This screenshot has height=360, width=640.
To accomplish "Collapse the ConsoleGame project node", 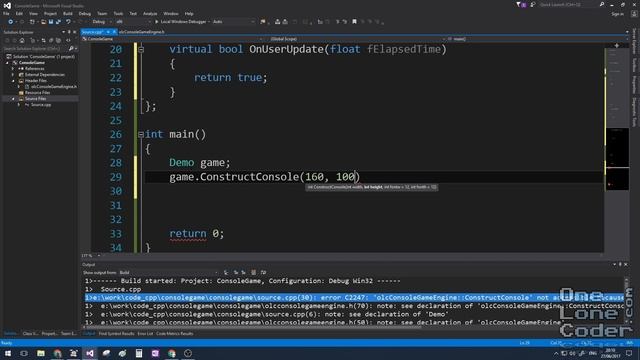I will (7, 63).
